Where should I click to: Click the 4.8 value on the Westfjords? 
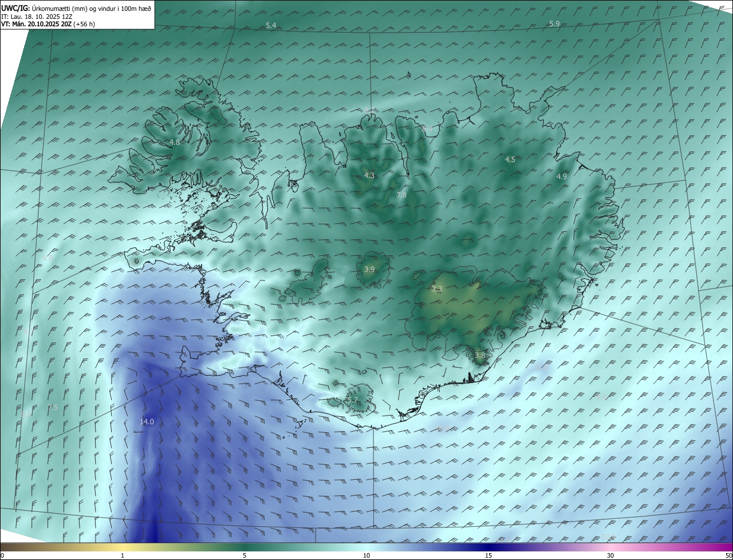click(174, 142)
